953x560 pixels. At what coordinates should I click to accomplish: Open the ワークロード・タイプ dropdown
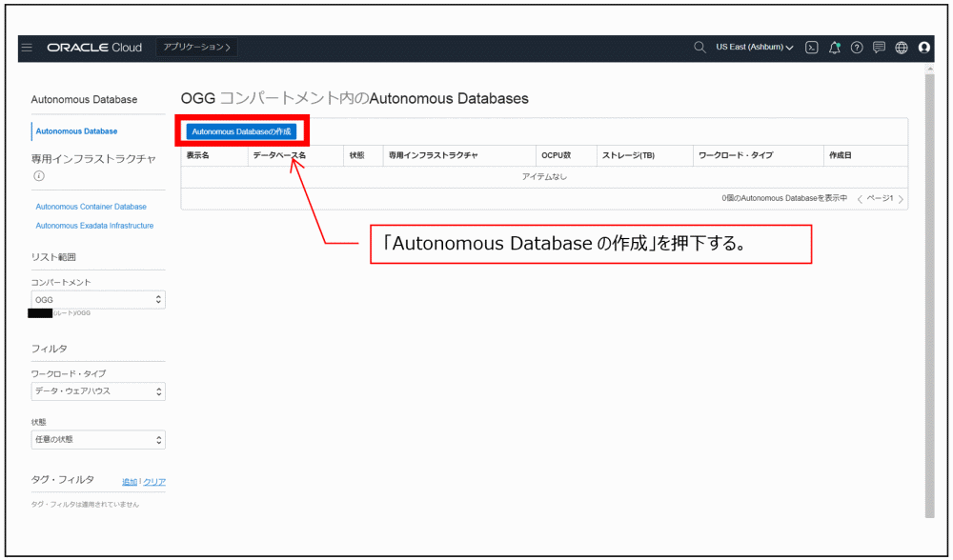(98, 391)
